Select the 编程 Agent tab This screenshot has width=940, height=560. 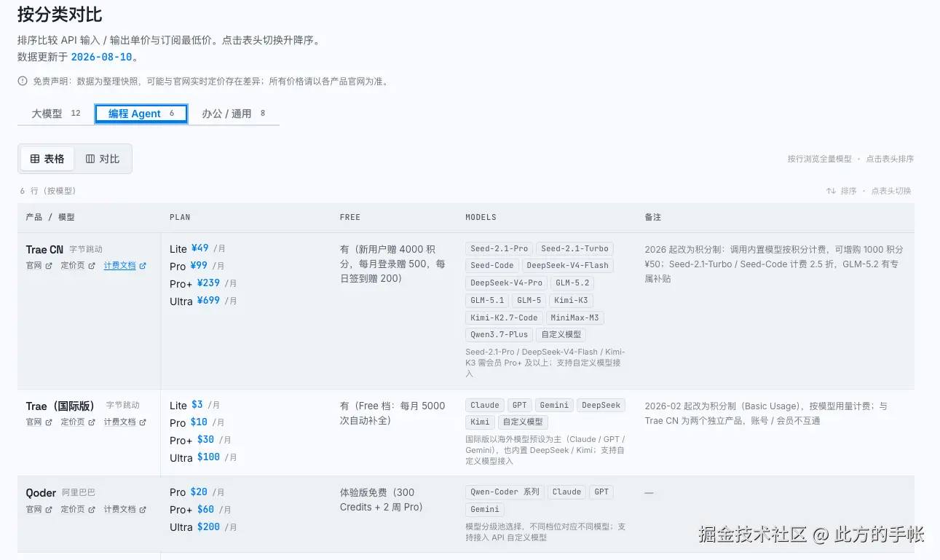(141, 114)
